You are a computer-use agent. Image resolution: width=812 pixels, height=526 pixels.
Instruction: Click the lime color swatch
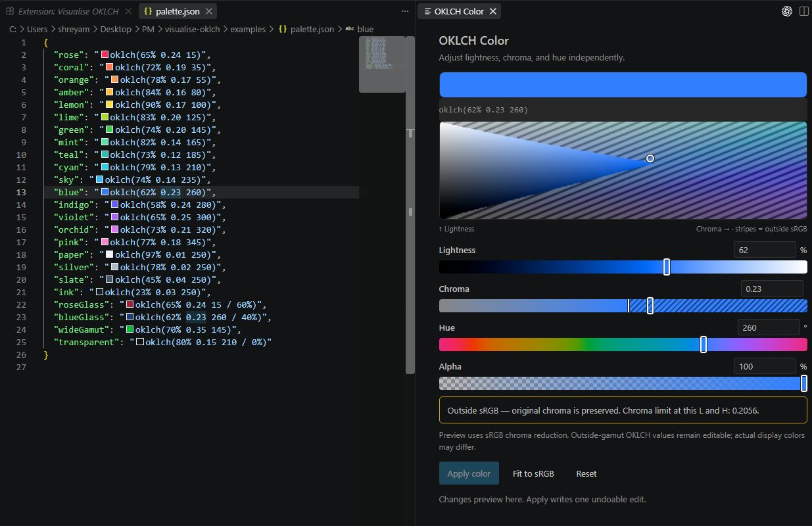coord(105,117)
